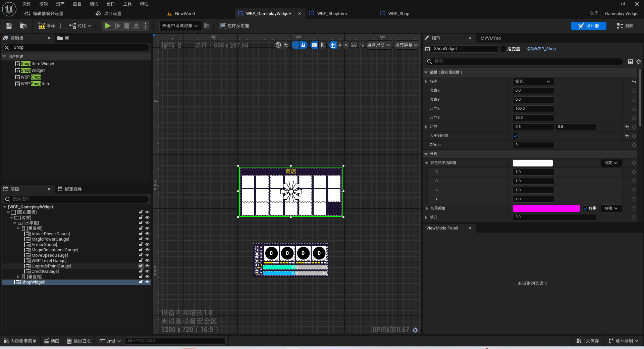Click the browse-to-asset folder icon
The image size is (644, 349).
(x=23, y=26)
